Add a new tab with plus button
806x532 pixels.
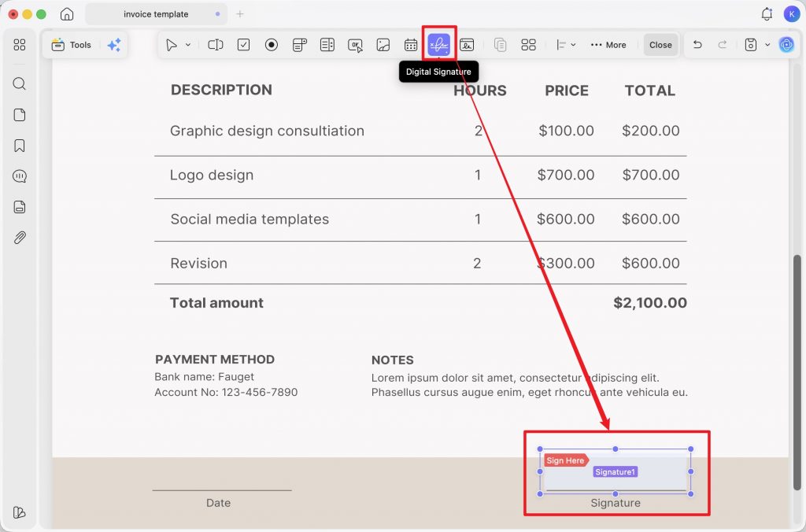click(239, 14)
